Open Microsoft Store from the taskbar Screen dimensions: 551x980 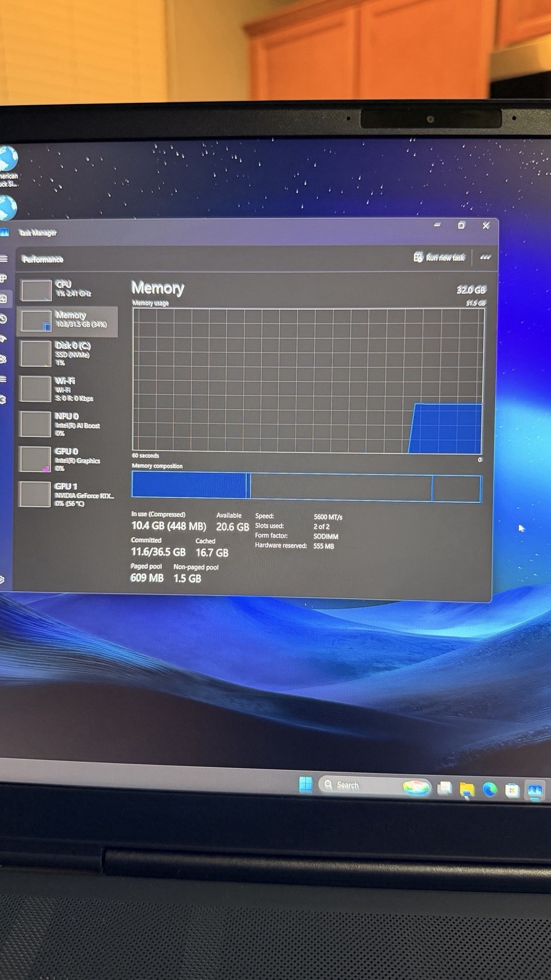coord(512,790)
